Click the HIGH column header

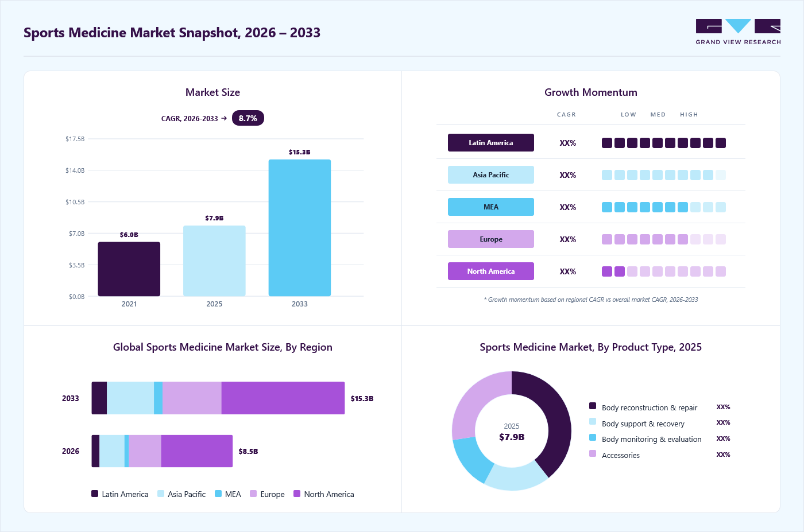(689, 115)
